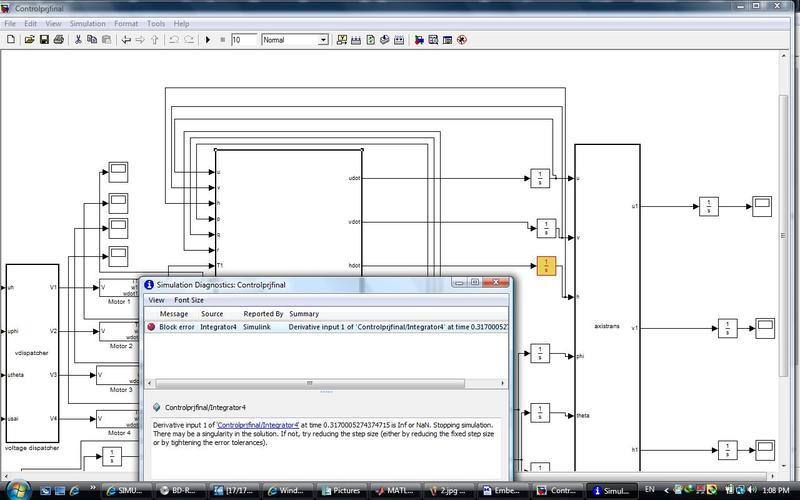Open a model with the folder icon
Image resolution: width=800 pixels, height=500 pixels.
coord(30,40)
